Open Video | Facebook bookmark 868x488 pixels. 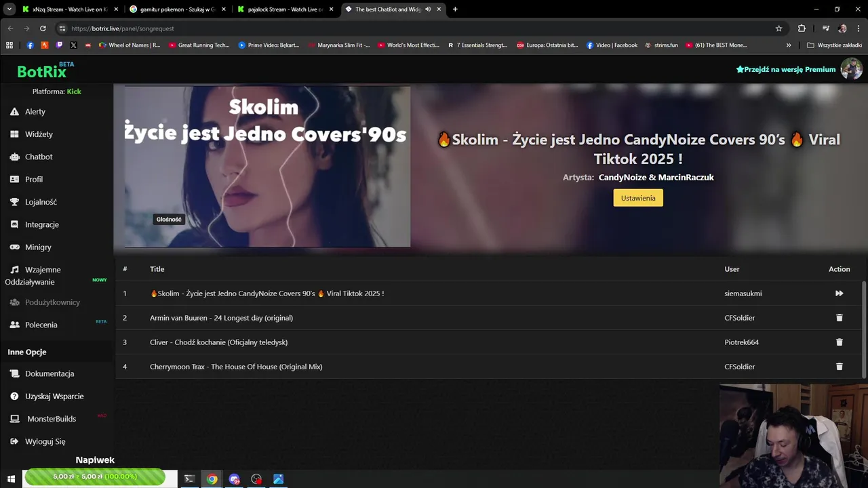[x=612, y=45]
